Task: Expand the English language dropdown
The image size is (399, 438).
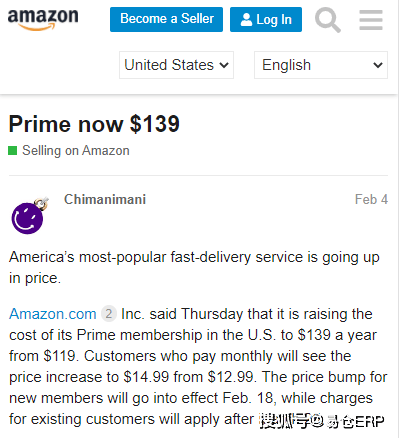Action: pos(321,65)
